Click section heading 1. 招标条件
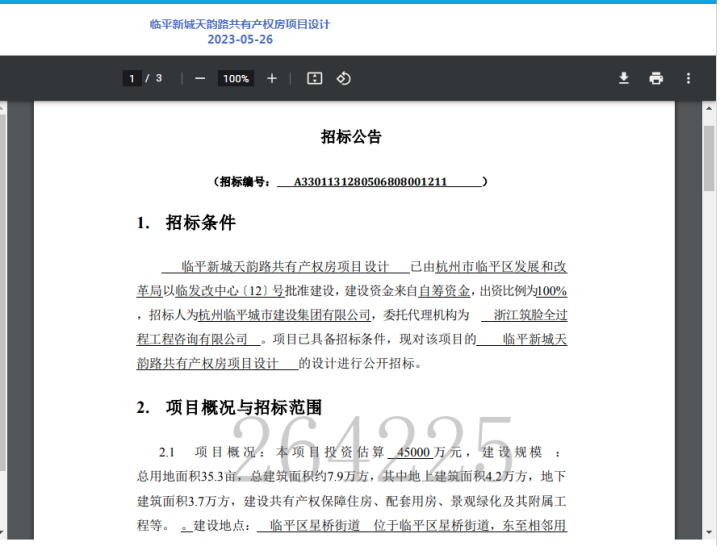The image size is (720, 546). (186, 223)
